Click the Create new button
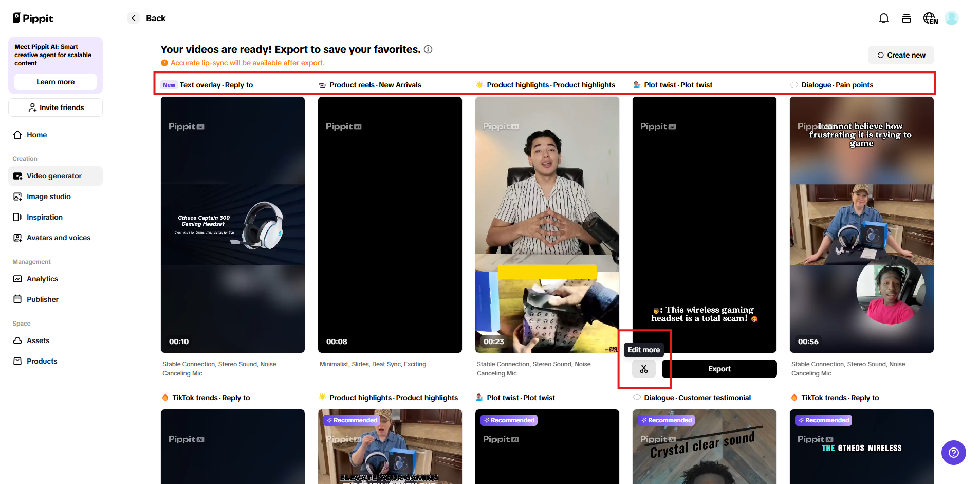The image size is (980, 484). [x=901, y=55]
